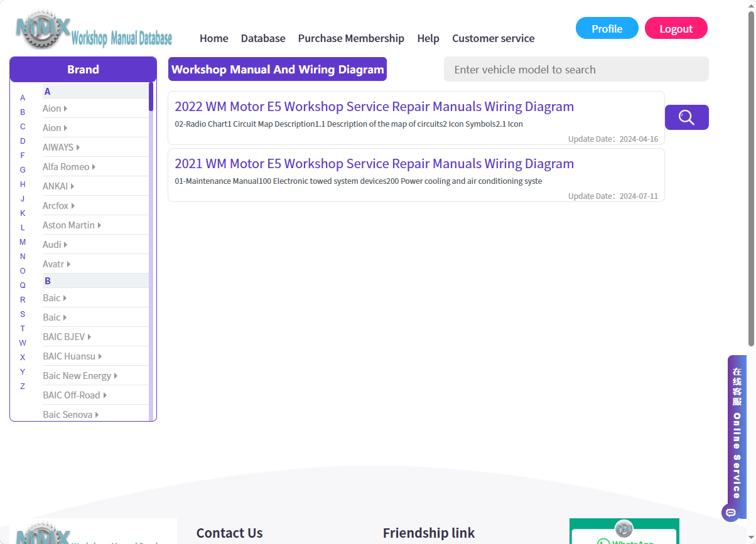
Task: Jump to letter X in brand index
Action: coord(23,358)
